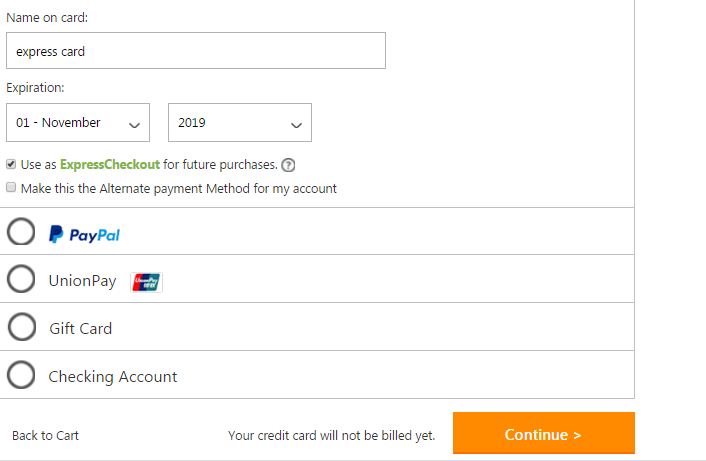Select the Gift Card radio button
This screenshot has width=706, height=461.
point(21,328)
